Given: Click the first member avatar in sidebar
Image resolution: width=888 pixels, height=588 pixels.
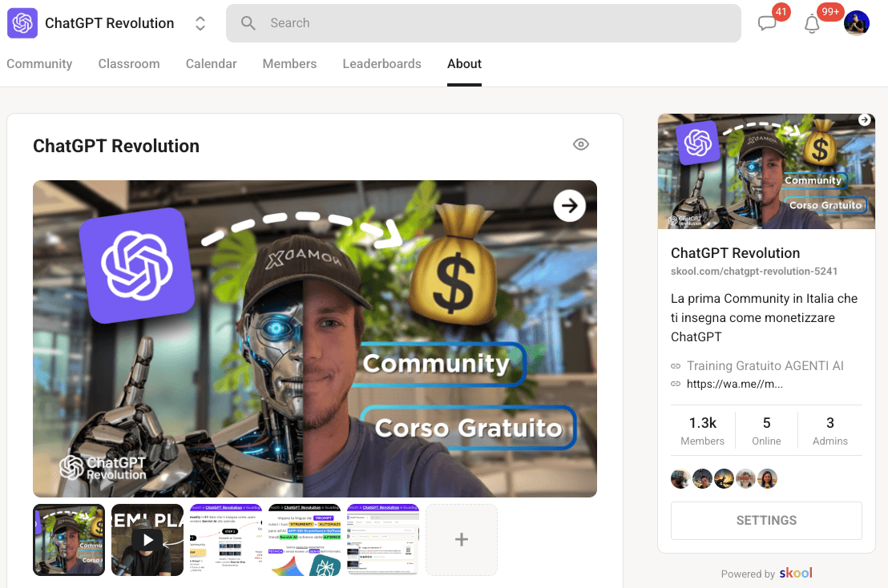Looking at the screenshot, I should click(x=680, y=479).
